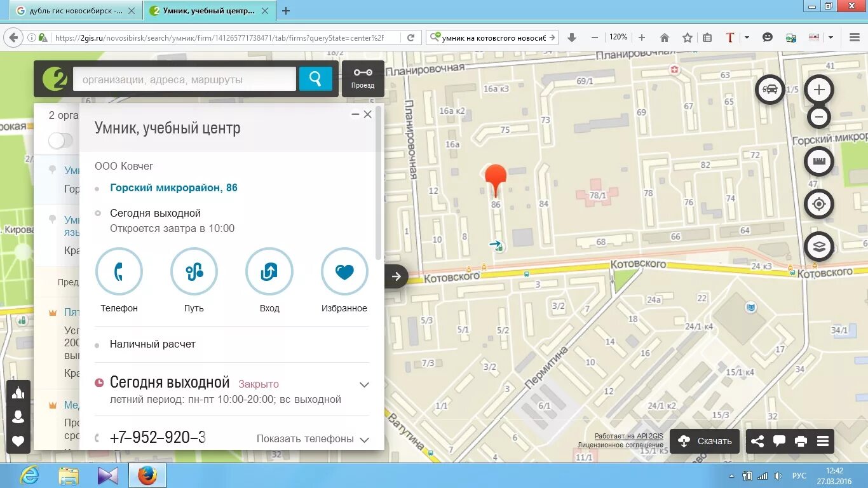Click the feedback speech bubble icon
The height and width of the screenshot is (488, 868).
coord(779,441)
